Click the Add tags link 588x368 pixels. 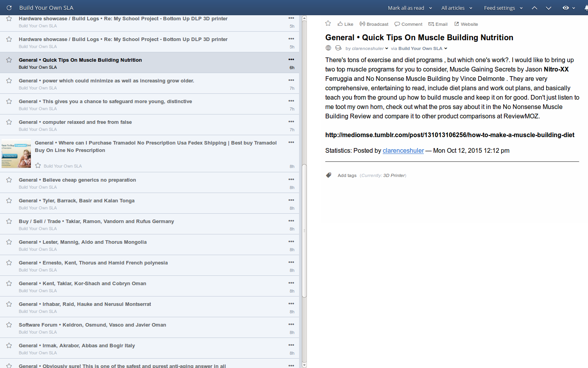[x=347, y=175]
